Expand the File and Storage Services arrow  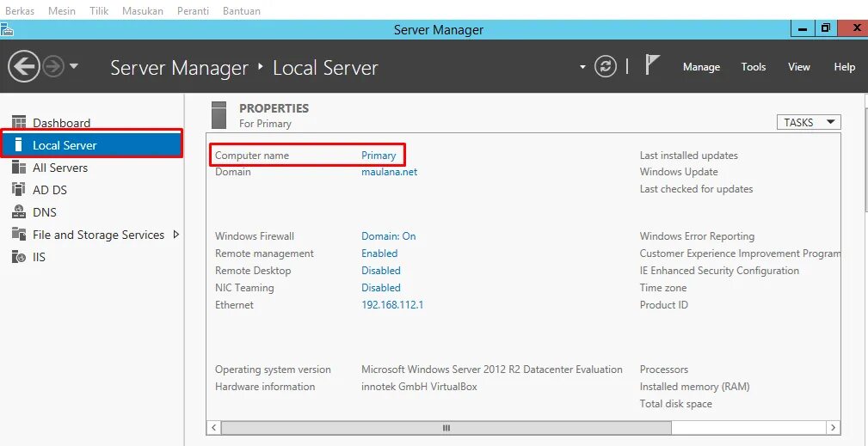pos(176,235)
